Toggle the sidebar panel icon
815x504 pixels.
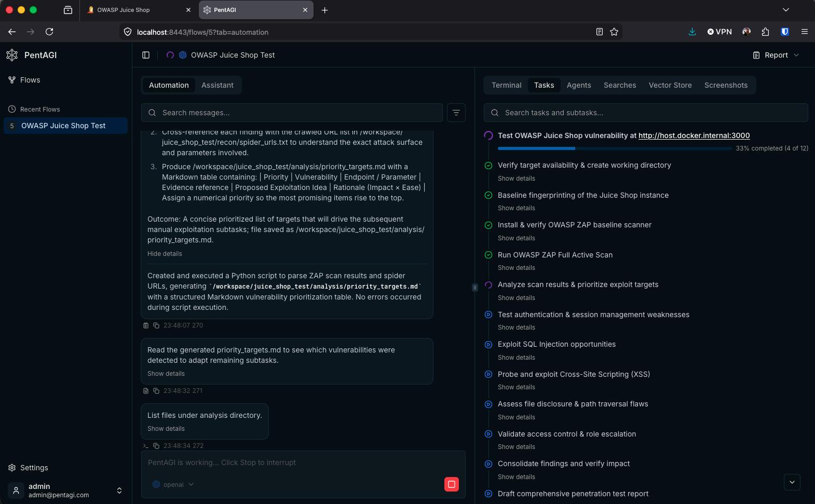[x=146, y=55]
